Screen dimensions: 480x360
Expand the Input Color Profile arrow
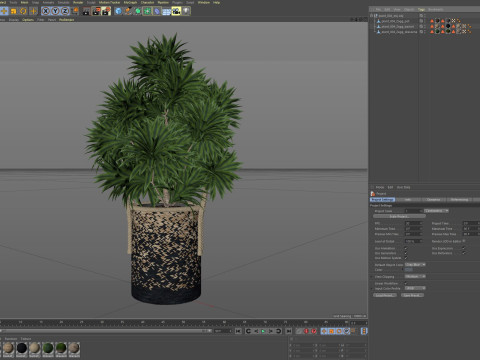(372, 288)
